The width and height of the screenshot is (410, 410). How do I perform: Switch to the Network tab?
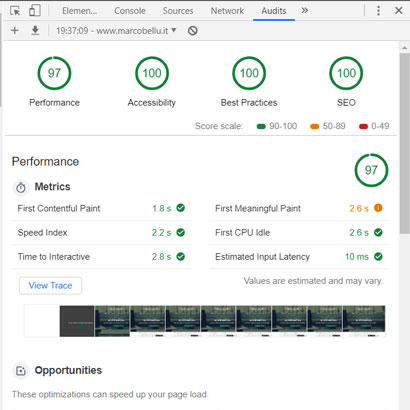click(227, 11)
